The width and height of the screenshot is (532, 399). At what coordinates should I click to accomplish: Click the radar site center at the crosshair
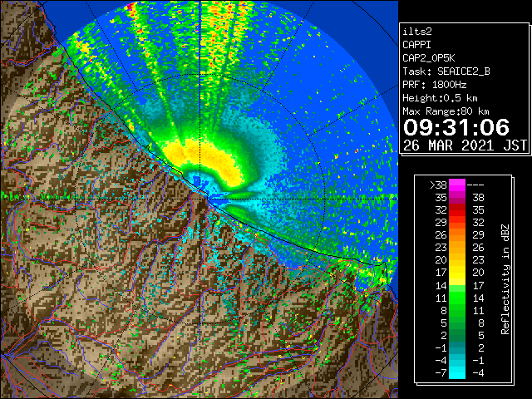[x=200, y=199]
